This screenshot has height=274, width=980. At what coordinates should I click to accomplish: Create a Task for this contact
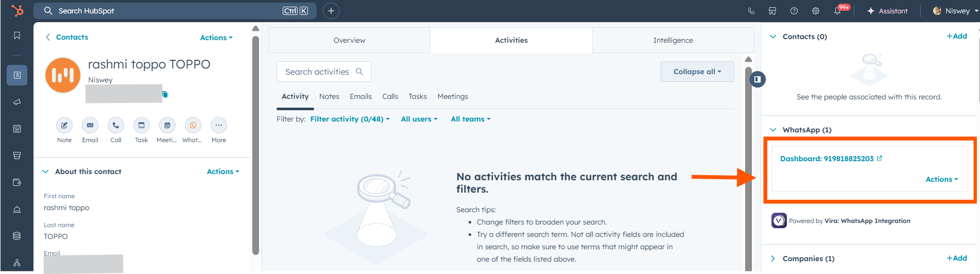pyautogui.click(x=142, y=125)
